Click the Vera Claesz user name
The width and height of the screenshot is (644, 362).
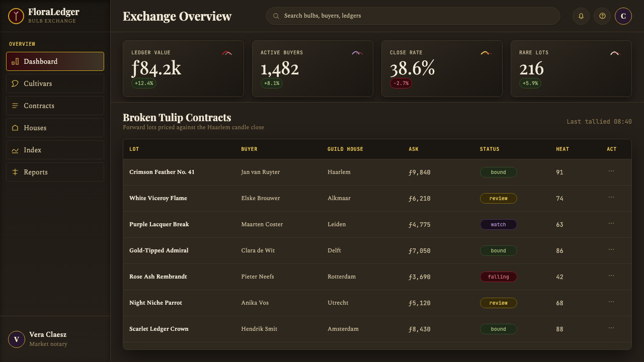point(48,334)
